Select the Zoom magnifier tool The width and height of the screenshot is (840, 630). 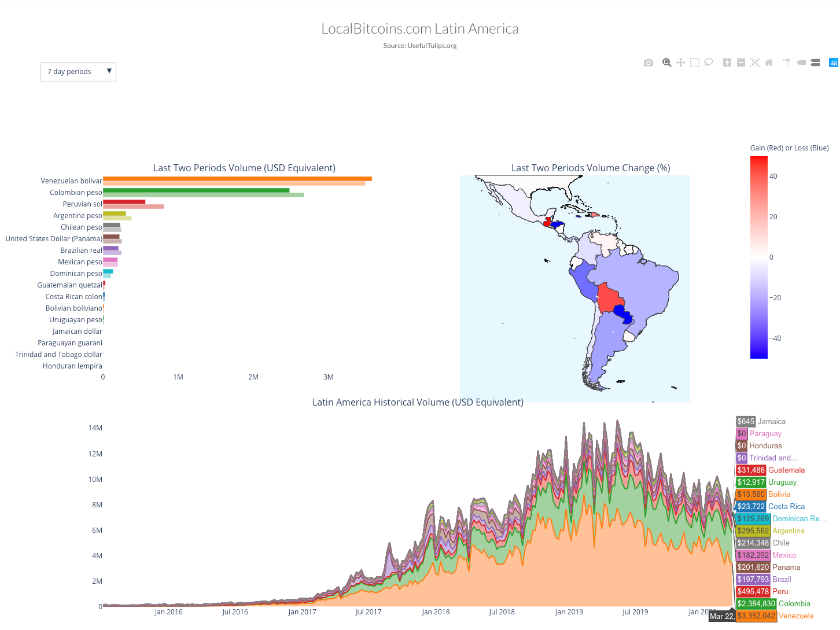(667, 62)
